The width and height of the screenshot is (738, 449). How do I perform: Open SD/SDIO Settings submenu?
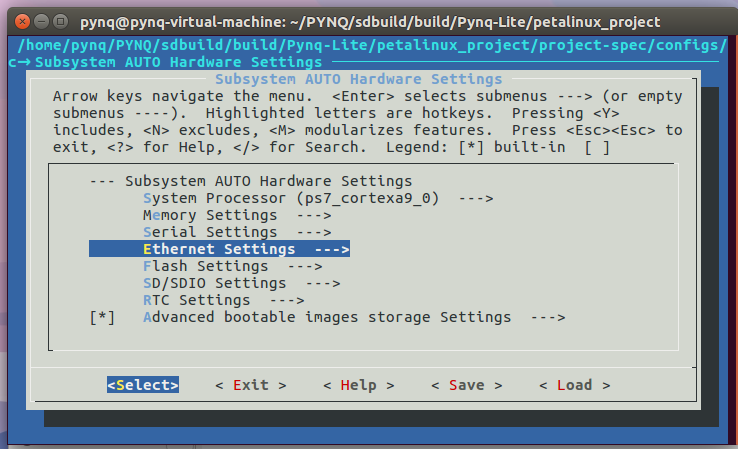pos(241,283)
